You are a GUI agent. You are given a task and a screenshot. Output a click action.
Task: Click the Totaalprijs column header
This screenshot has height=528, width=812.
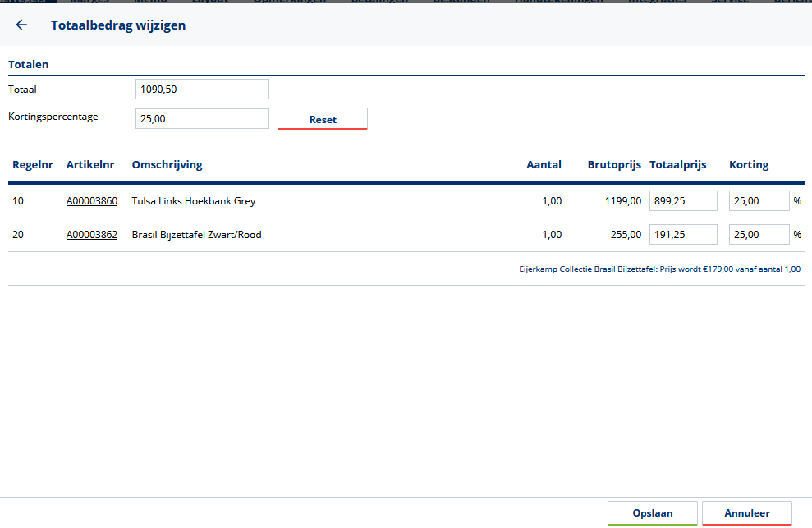click(678, 165)
